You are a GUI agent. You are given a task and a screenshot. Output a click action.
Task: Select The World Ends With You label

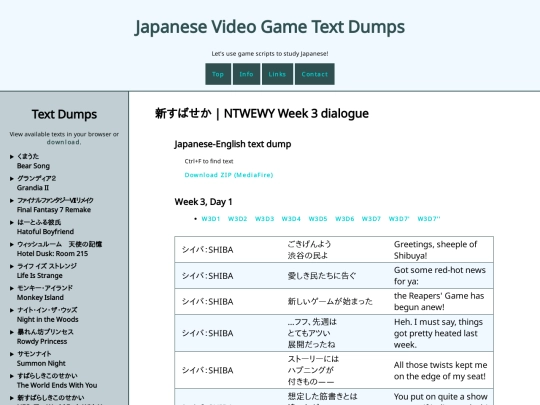click(57, 385)
